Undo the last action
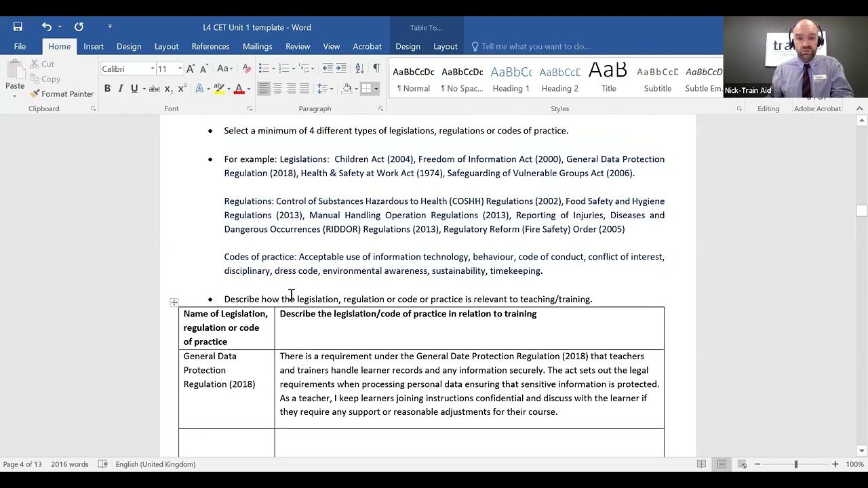This screenshot has width=868, height=488. (x=46, y=27)
